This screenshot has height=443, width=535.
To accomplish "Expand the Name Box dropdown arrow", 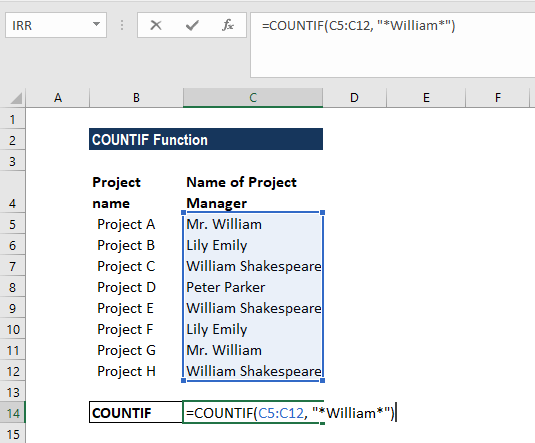I will tap(97, 25).
